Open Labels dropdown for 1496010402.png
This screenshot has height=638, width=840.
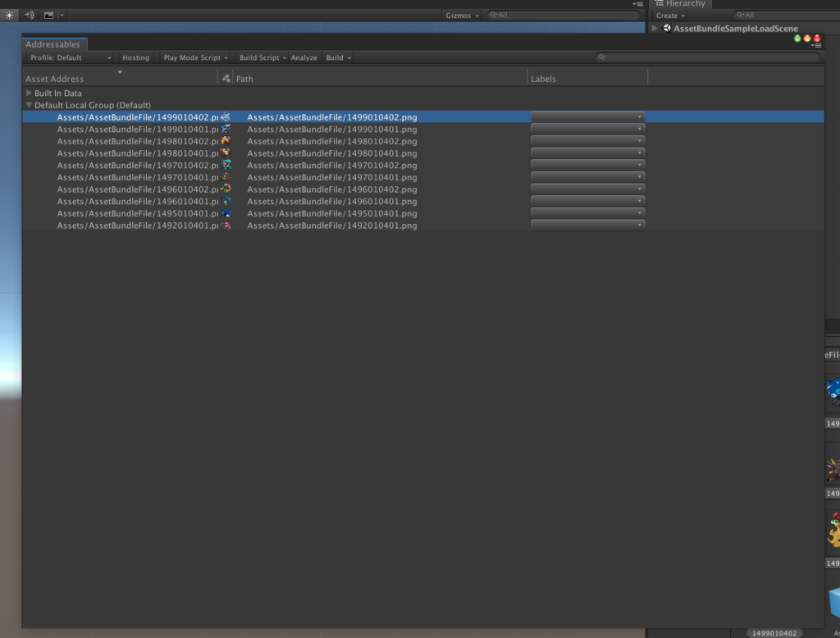587,189
